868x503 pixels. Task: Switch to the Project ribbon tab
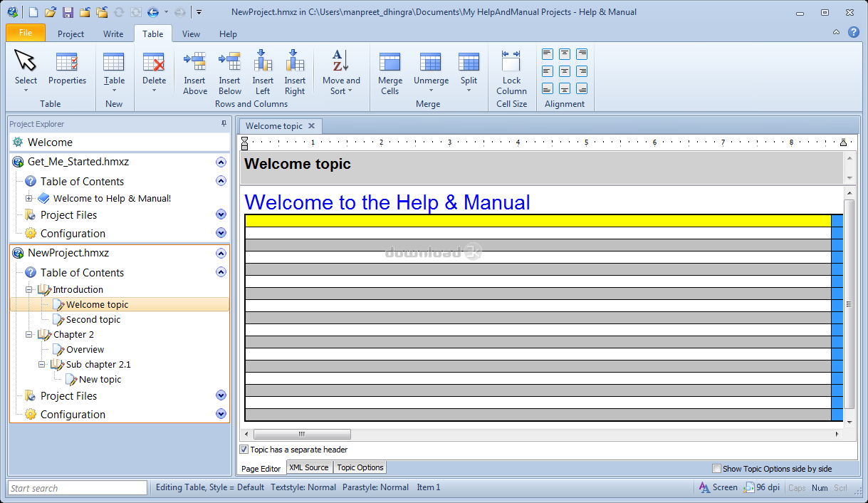coord(70,33)
